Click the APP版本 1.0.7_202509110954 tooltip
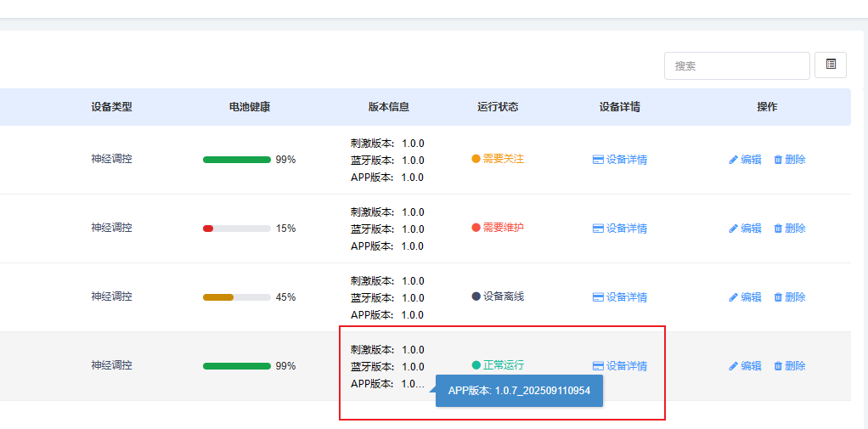 (519, 390)
